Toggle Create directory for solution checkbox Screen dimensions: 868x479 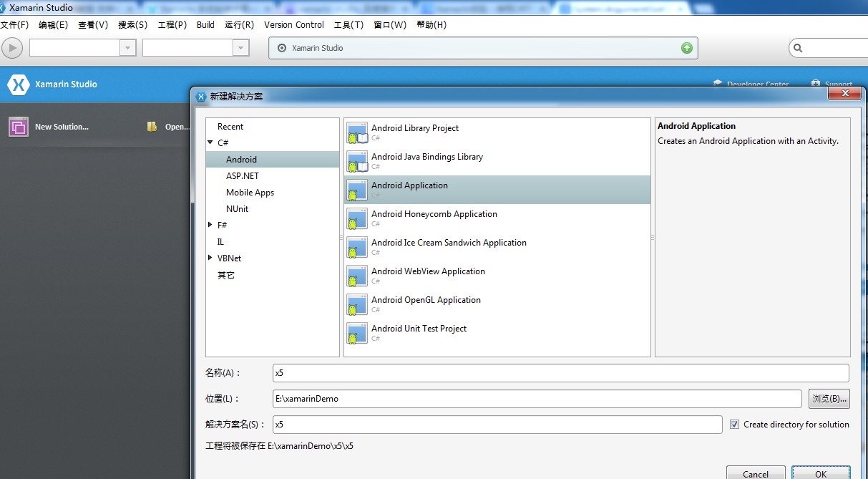[x=734, y=424]
